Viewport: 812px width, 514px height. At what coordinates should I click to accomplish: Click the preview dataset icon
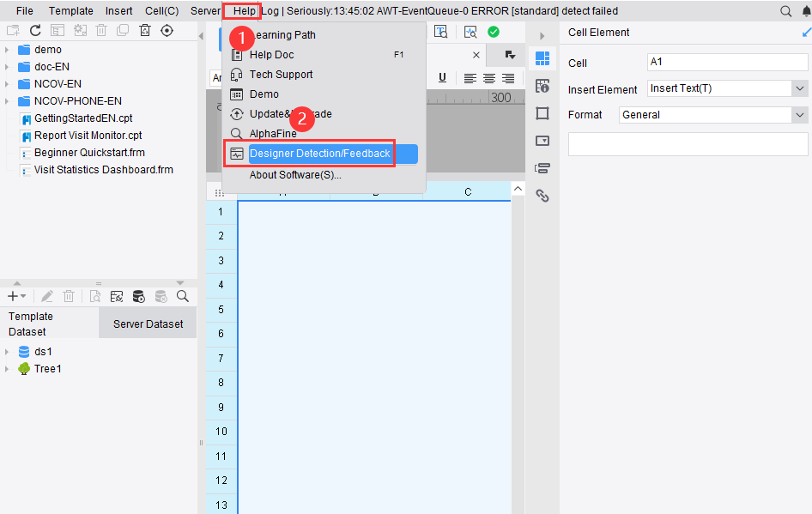[94, 296]
